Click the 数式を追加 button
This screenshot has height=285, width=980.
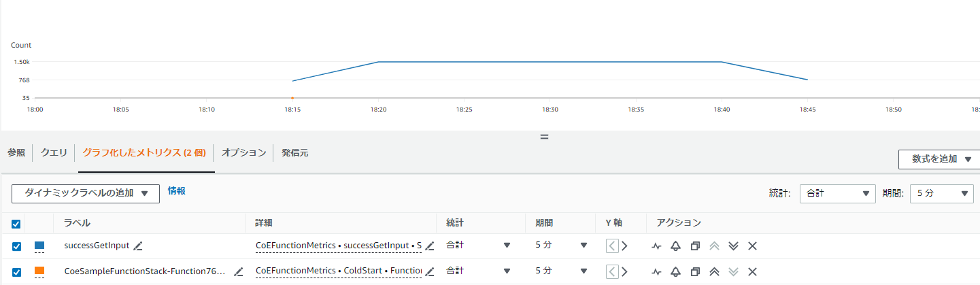coord(939,159)
